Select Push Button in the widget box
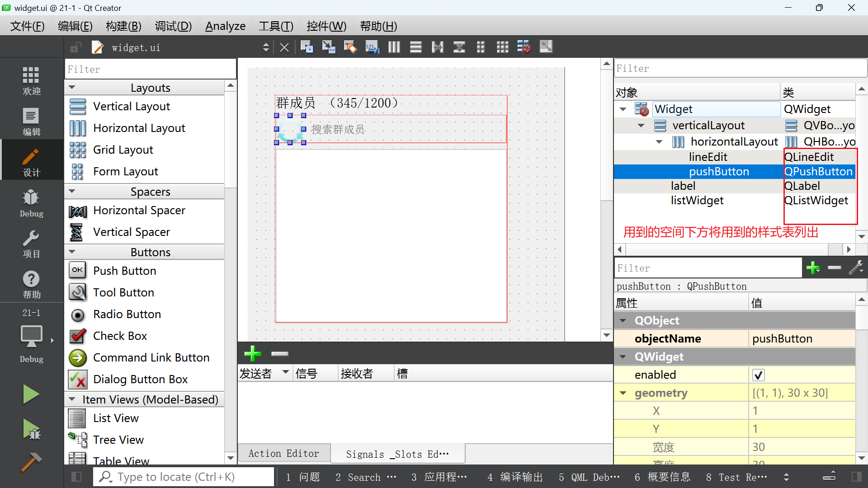868x488 pixels. click(124, 271)
